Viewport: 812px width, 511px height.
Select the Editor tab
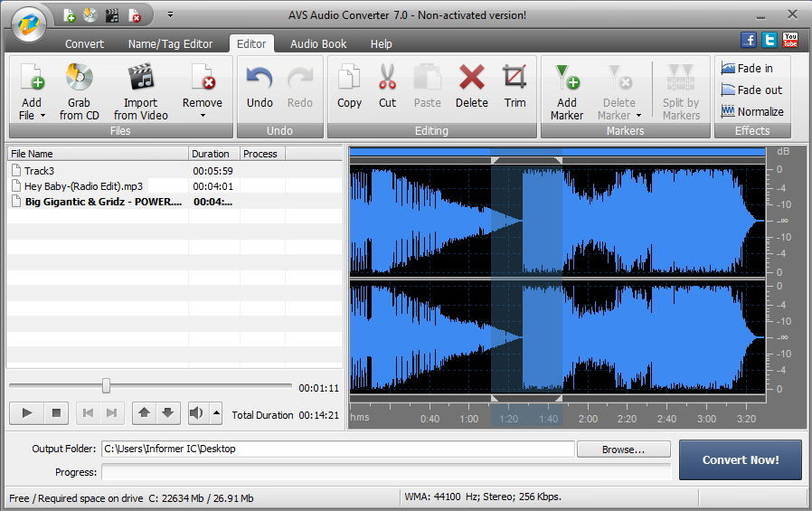pos(251,44)
